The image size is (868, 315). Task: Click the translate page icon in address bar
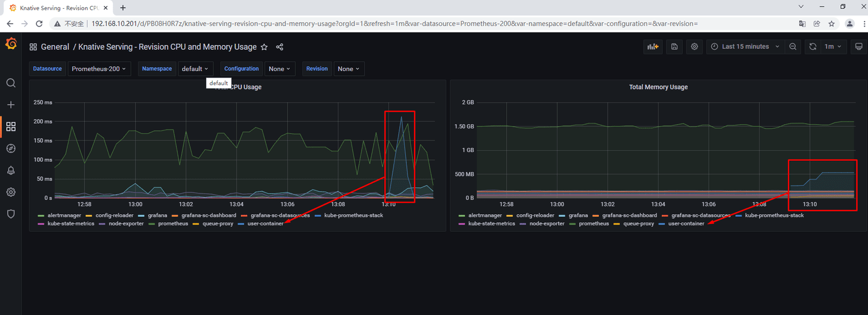click(x=802, y=24)
